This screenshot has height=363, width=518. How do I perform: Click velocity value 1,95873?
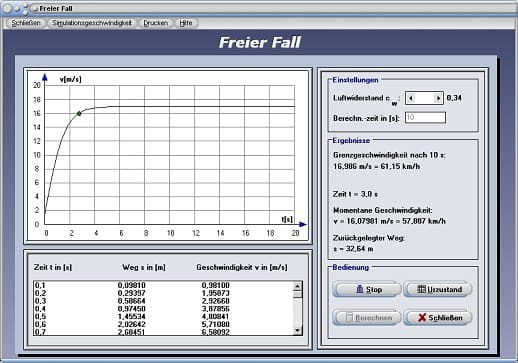click(x=216, y=293)
